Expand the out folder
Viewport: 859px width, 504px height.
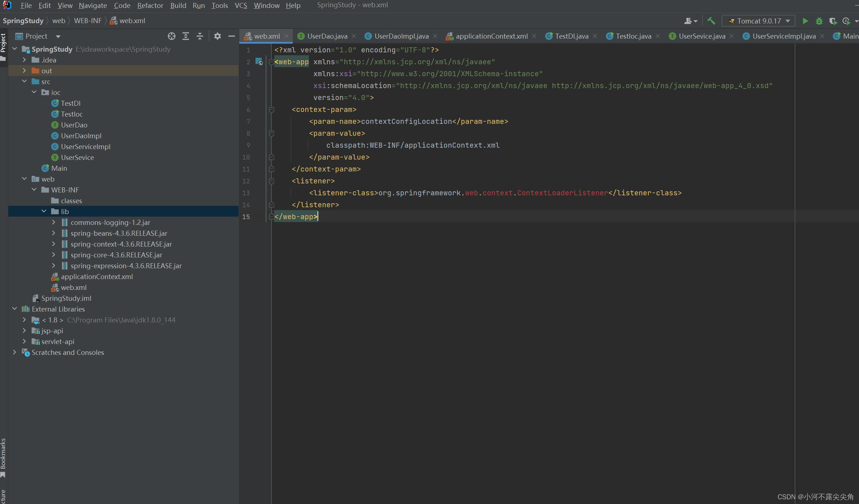24,71
